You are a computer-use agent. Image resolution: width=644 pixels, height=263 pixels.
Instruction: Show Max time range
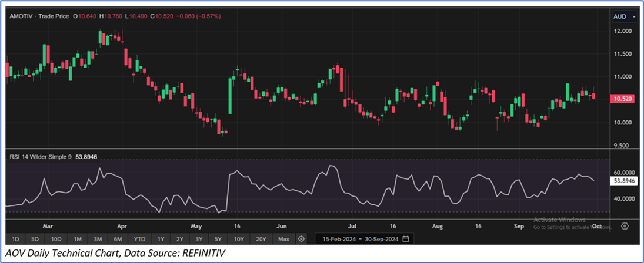(x=283, y=239)
